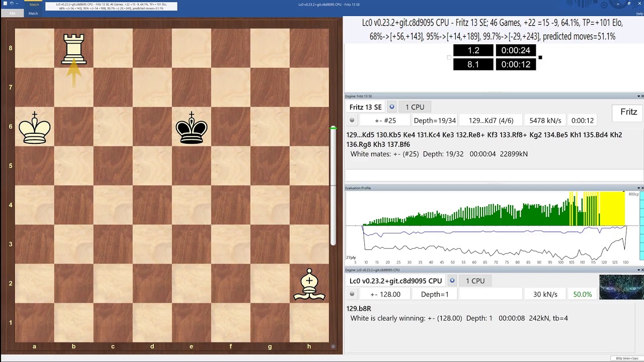Click the Depth=19/34 field

click(x=435, y=121)
